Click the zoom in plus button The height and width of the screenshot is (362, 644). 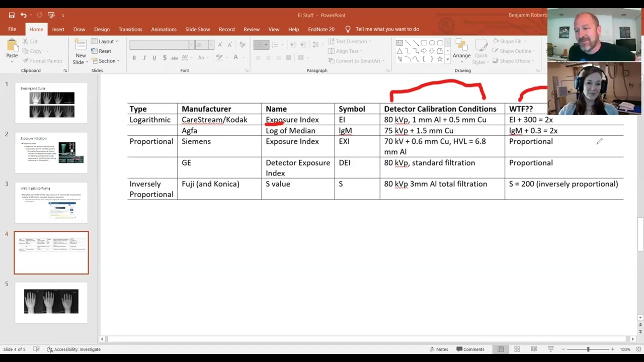tap(612, 349)
